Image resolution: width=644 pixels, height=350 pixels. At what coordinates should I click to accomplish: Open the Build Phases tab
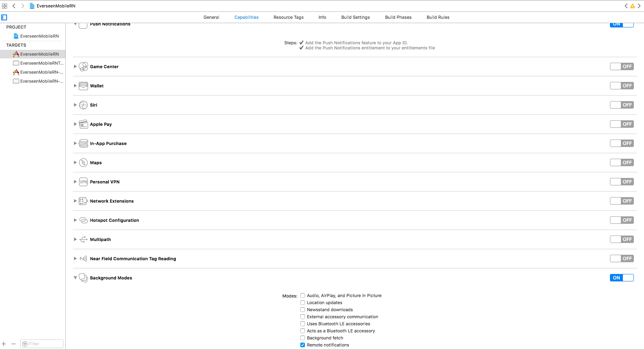(x=398, y=17)
